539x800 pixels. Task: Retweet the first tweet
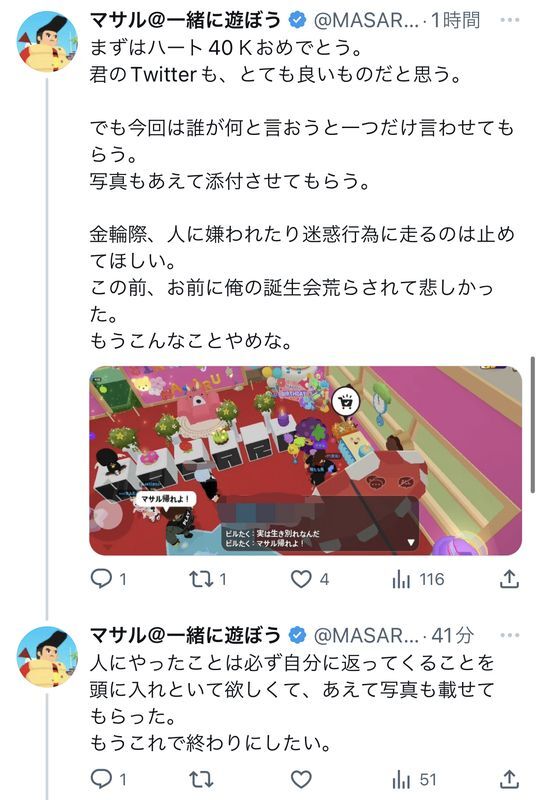pos(207,579)
